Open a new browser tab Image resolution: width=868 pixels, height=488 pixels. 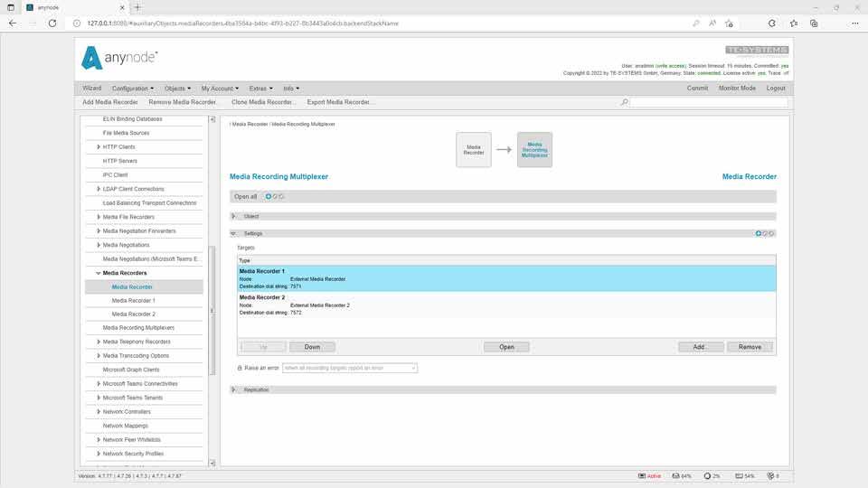[x=137, y=7]
